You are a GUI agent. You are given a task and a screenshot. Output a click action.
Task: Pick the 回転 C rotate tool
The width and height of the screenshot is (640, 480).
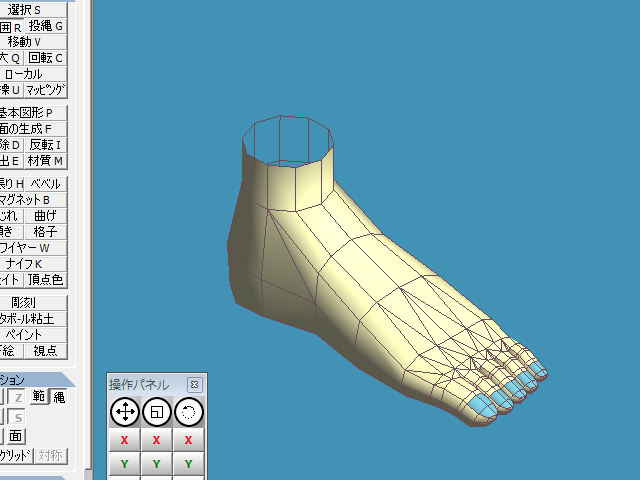(46, 58)
